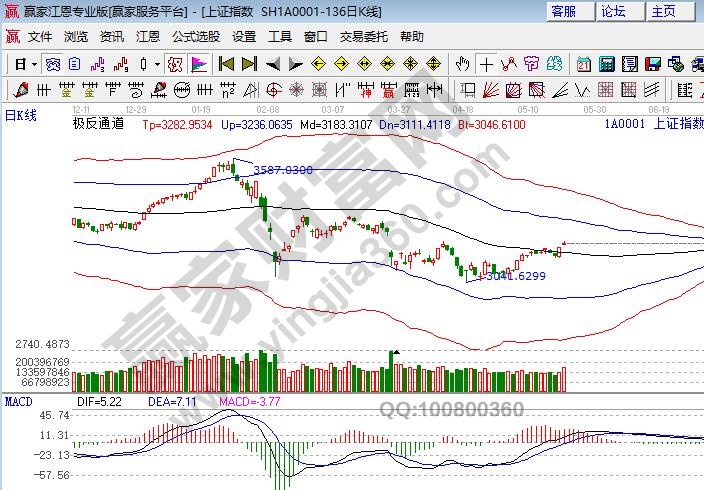Click the 极反通道 indicator label

98,124
